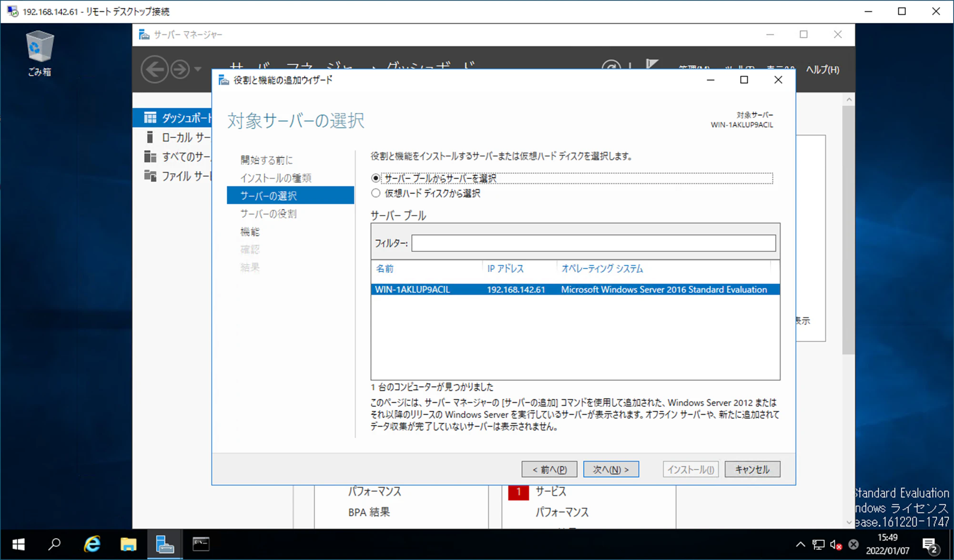Click Server Manager title bar icon
Screen dimensions: 954x560
point(143,34)
